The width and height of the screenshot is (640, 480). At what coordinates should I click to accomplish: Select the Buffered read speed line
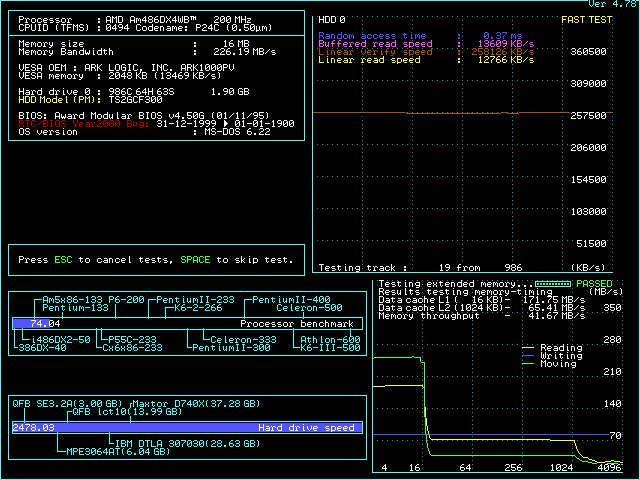426,44
